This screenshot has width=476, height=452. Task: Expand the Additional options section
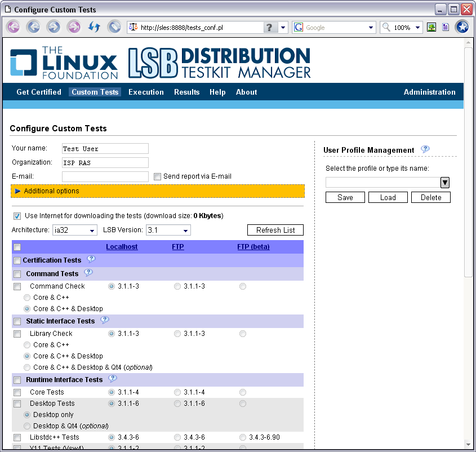coord(158,191)
